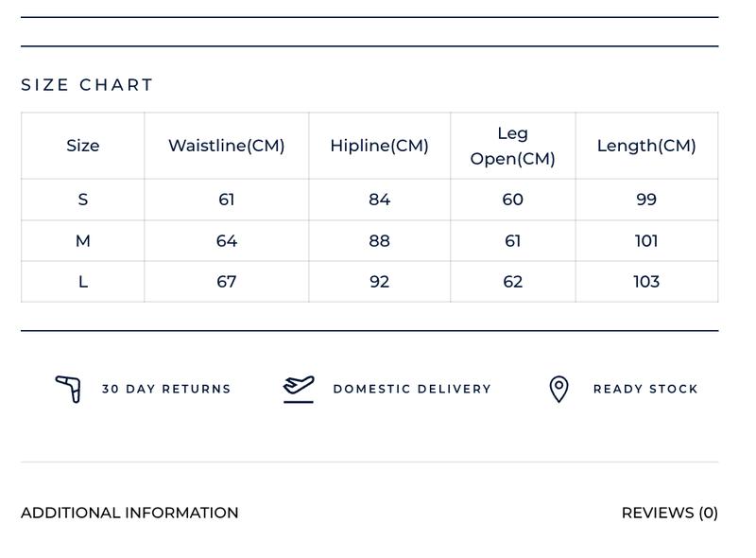Click the Size Chart heading
Screen dimensions: 756x558
87,85
